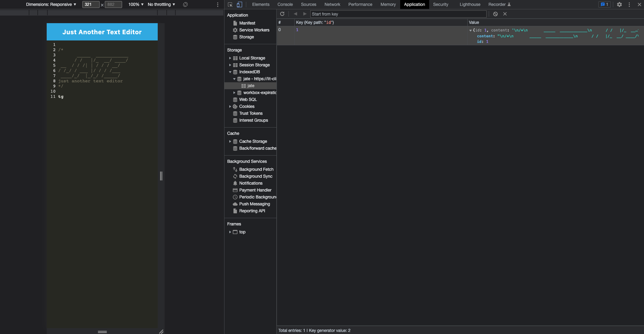Expand the Cookies tree

point(230,106)
